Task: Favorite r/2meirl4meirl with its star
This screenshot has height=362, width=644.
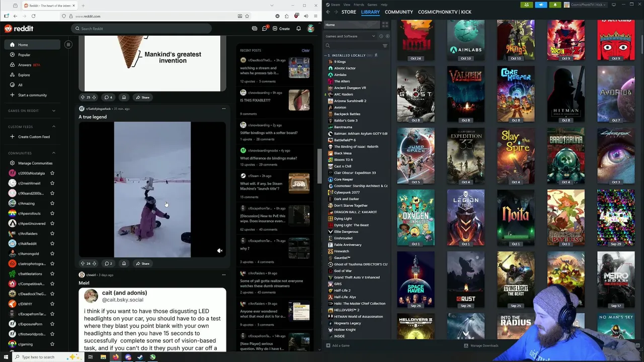Action: 52,183
